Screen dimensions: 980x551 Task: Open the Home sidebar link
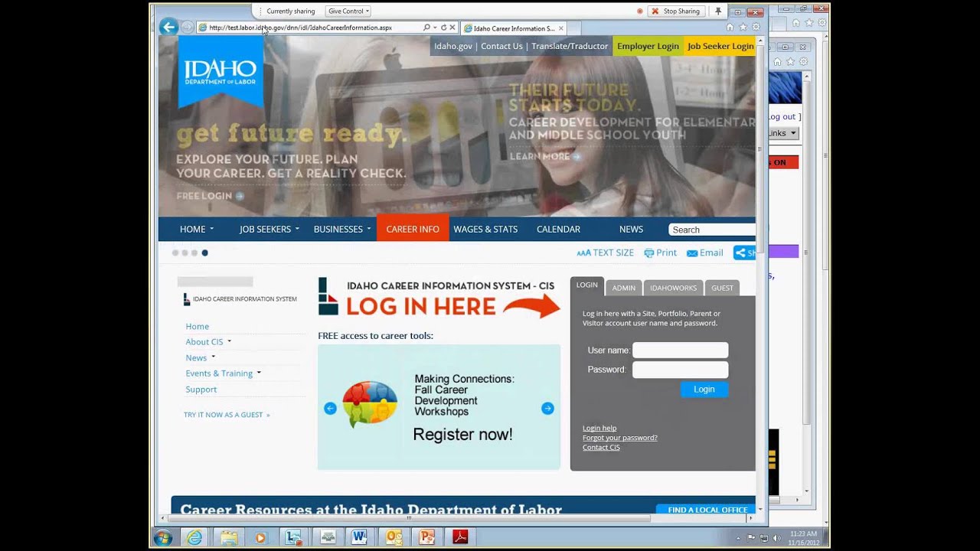click(x=198, y=326)
